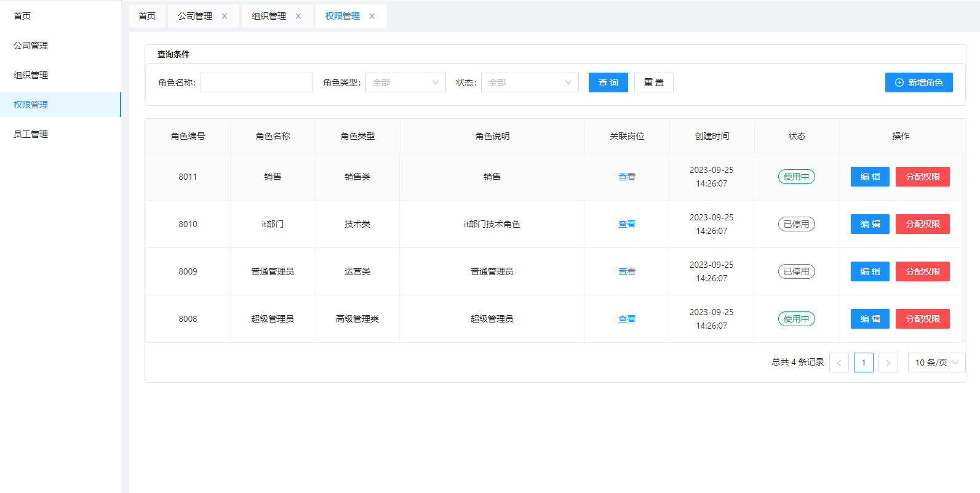Click the 角色说明 column header
This screenshot has width=980, height=493.
click(493, 136)
